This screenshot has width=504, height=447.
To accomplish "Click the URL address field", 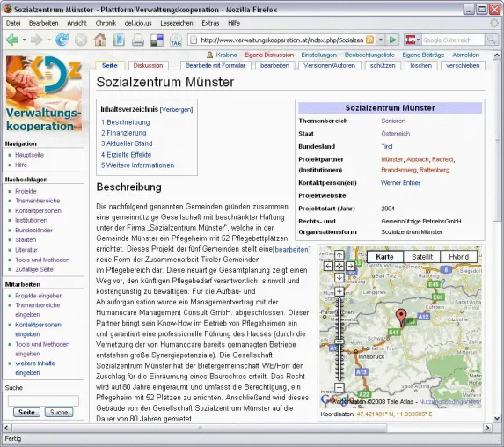I will [x=281, y=40].
